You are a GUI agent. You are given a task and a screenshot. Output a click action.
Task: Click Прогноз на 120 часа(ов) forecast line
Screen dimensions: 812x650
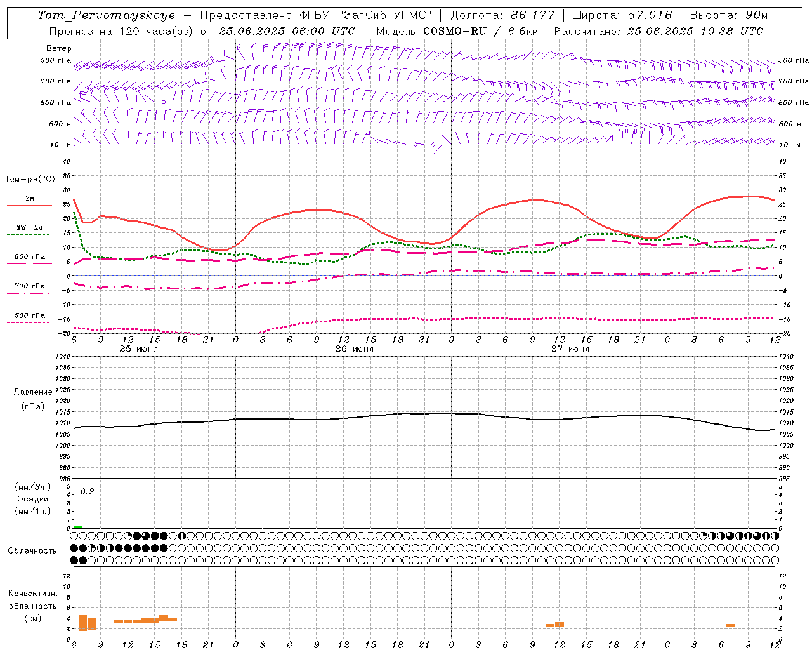[202, 31]
